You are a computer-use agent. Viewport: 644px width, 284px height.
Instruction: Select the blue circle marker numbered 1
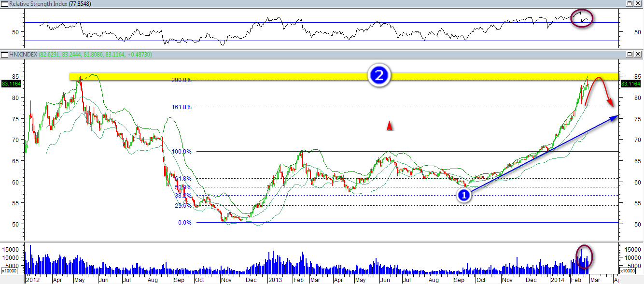point(462,195)
